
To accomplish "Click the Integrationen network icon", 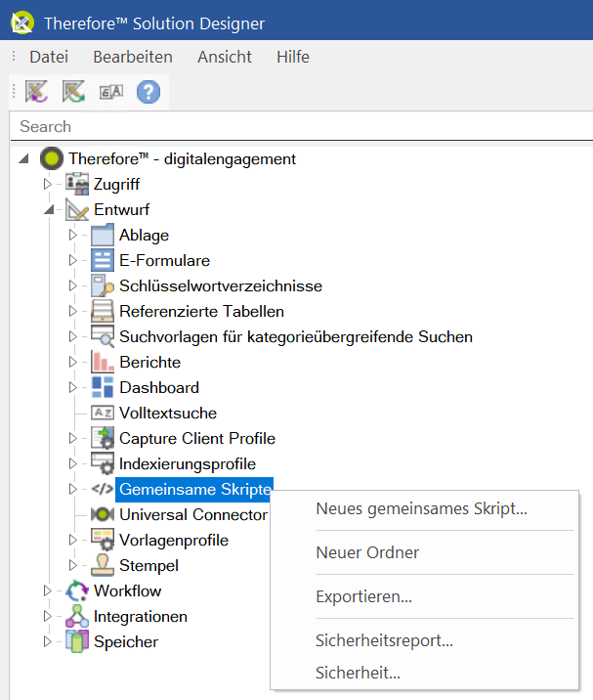I will pyautogui.click(x=77, y=616).
